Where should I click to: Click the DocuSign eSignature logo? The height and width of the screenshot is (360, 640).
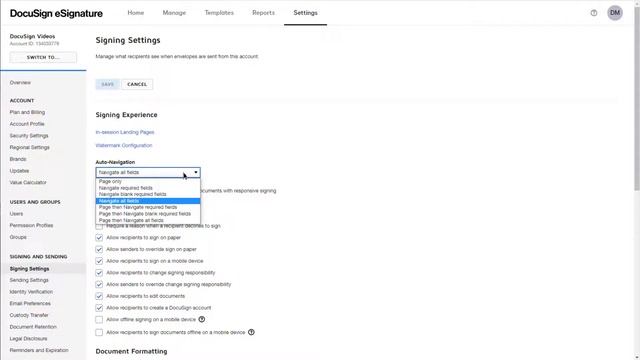[x=56, y=13]
